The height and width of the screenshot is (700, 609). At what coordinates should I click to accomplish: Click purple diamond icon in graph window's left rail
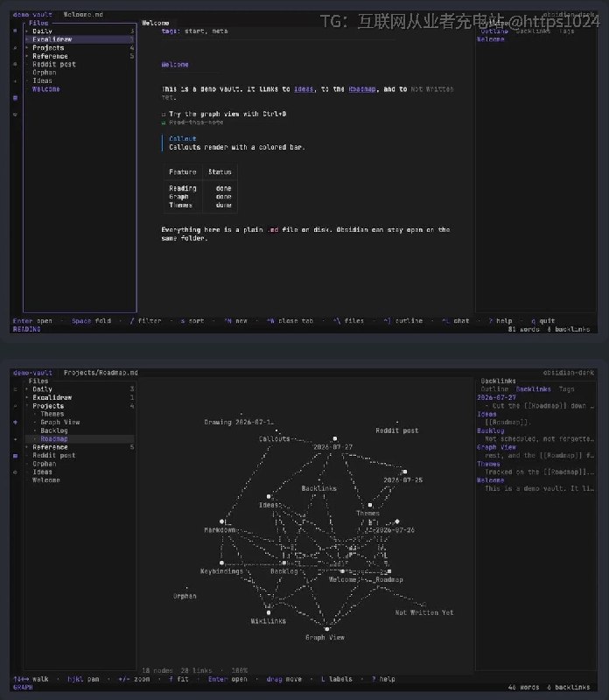pyautogui.click(x=15, y=422)
